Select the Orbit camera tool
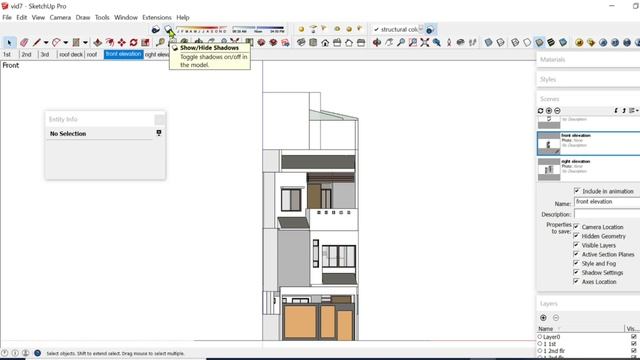Image resolution: width=640 pixels, height=360 pixels. pyautogui.click(x=377, y=42)
